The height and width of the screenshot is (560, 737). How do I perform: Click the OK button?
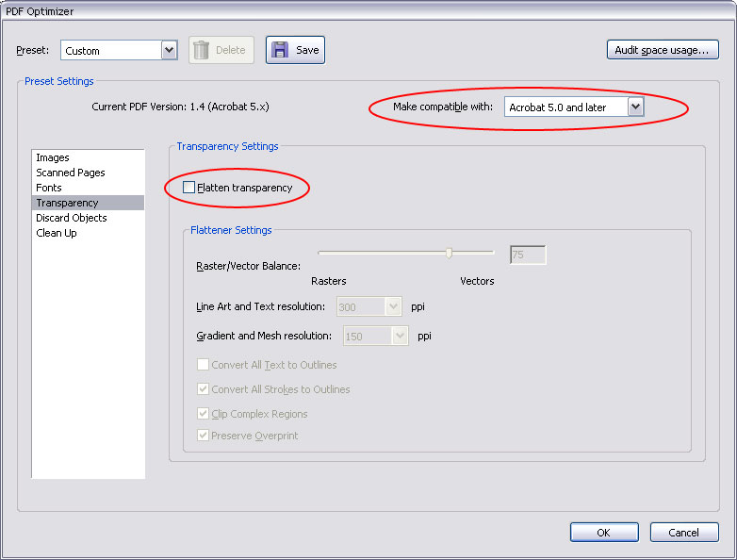click(x=604, y=533)
